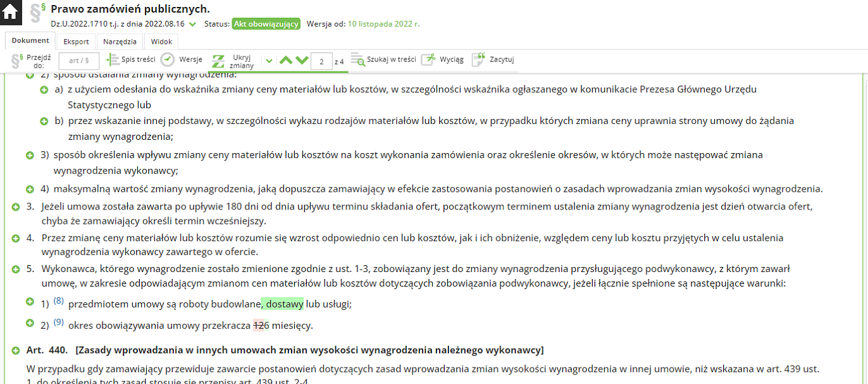Switch to the Eksport tab
This screenshot has width=868, height=384.
pyautogui.click(x=76, y=42)
